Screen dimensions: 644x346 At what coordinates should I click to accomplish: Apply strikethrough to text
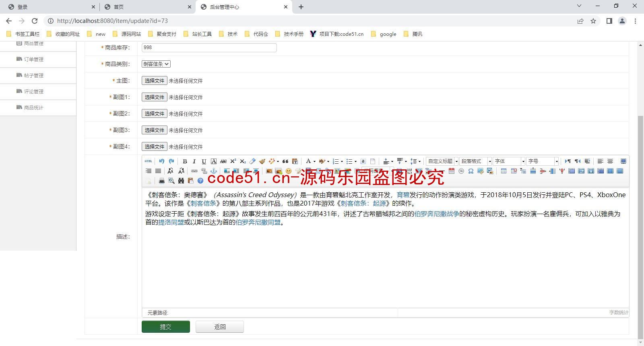pos(223,161)
